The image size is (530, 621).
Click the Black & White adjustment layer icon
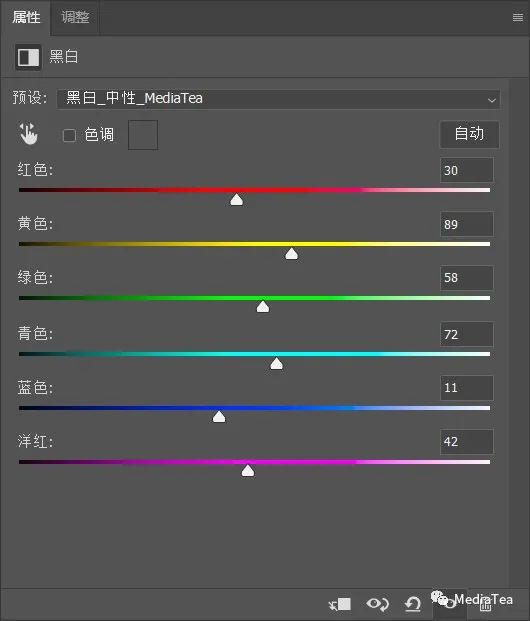[28, 57]
